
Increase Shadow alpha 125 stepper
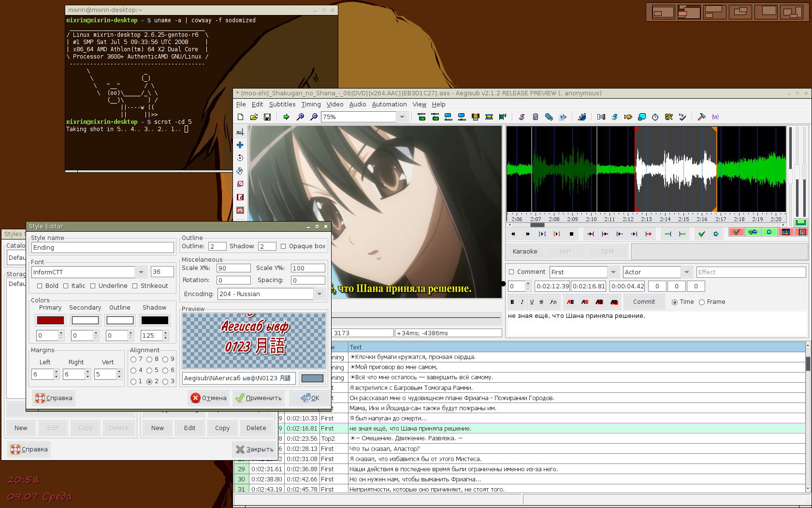(x=166, y=333)
